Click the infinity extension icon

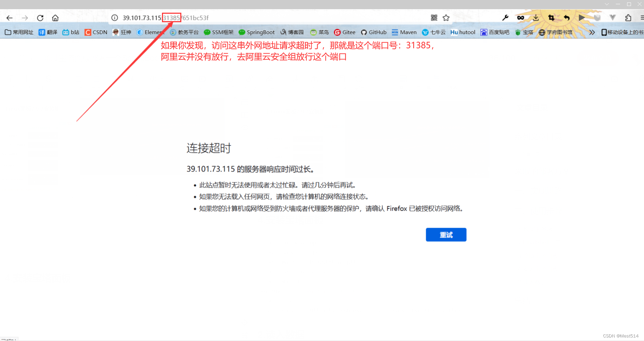click(x=521, y=17)
